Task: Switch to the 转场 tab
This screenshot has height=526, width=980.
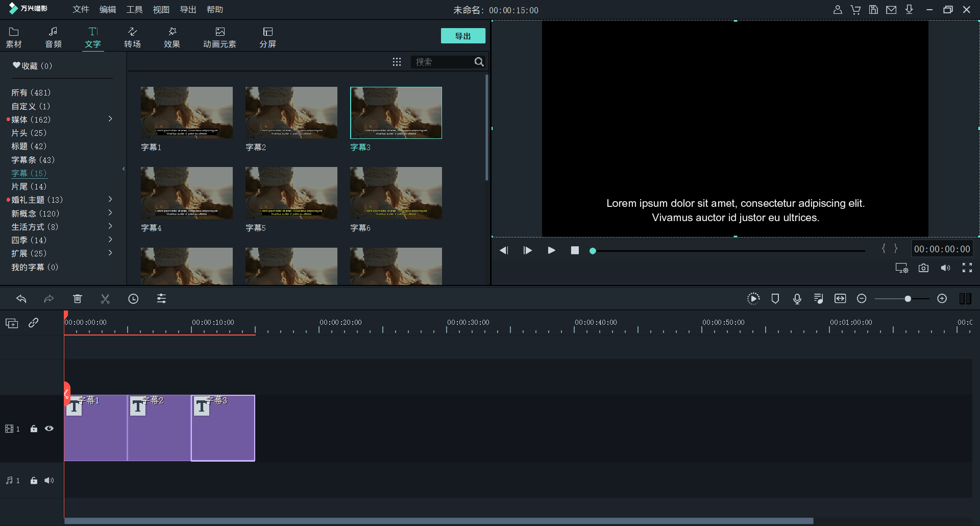Action: coord(132,38)
